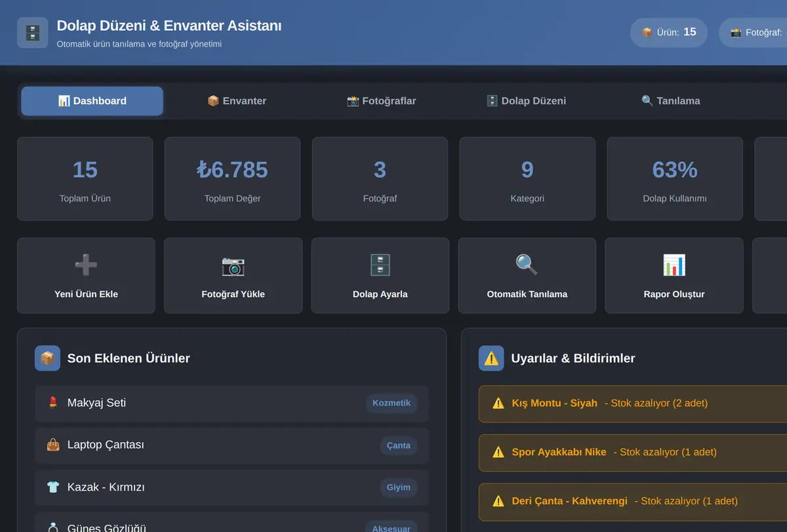Click the lipstick icon next to Makyaj Seti
Image resolution: width=787 pixels, height=532 pixels.
(53, 403)
